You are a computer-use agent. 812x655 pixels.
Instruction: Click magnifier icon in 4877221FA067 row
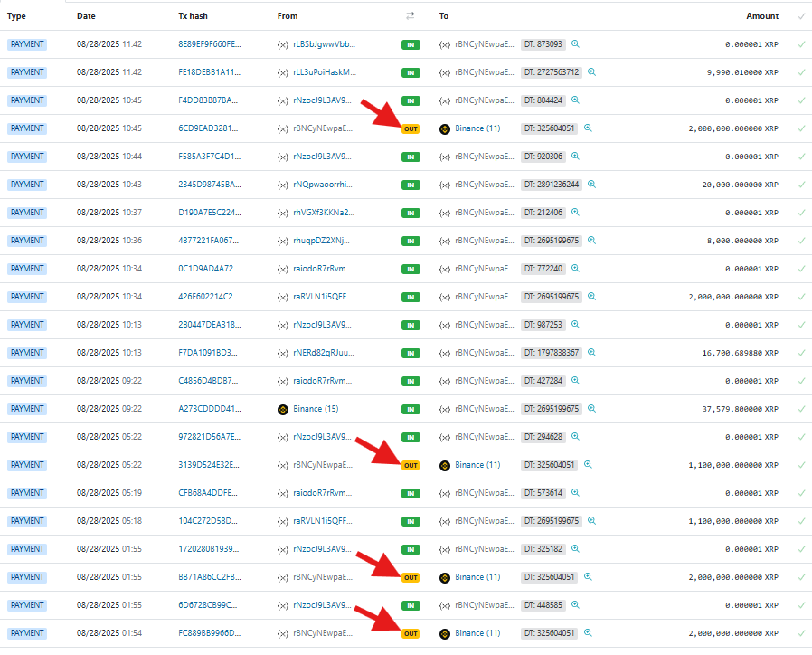(592, 240)
